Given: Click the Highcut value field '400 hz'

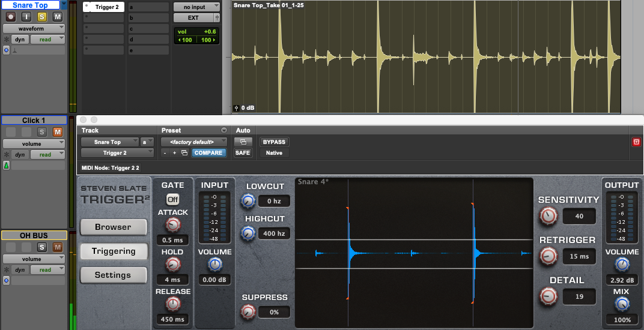Looking at the screenshot, I should pyautogui.click(x=274, y=233).
